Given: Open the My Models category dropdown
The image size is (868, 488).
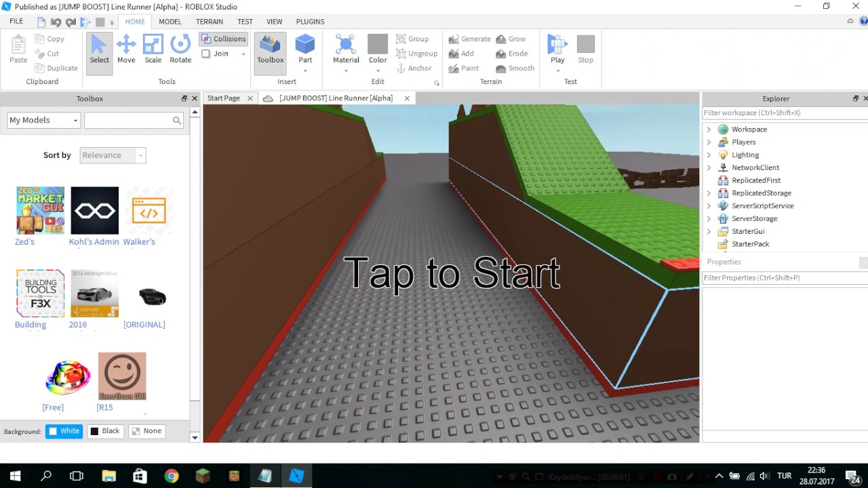Looking at the screenshot, I should (x=43, y=120).
